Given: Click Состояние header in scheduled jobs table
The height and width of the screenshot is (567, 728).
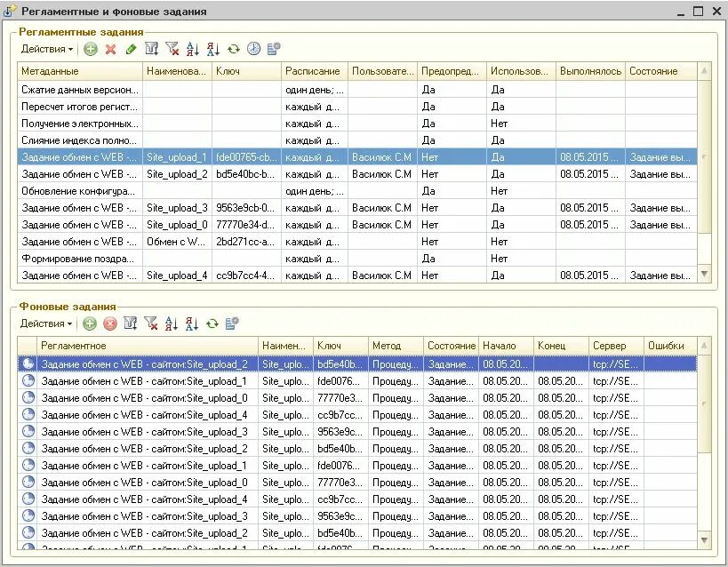Looking at the screenshot, I should [661, 71].
